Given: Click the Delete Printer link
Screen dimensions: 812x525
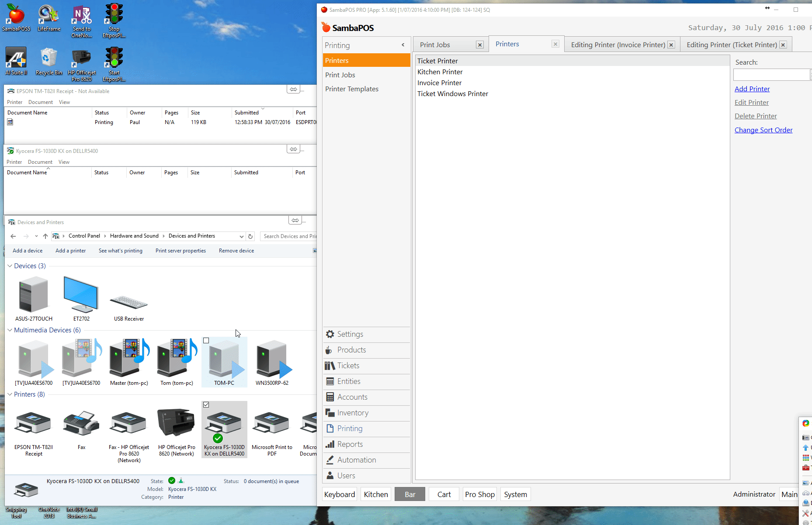Looking at the screenshot, I should click(x=756, y=116).
